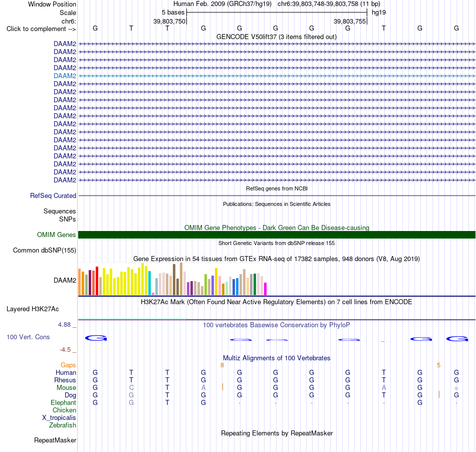This screenshot has height=452, width=476.
Task: Click the Gaps row label
Action: point(68,365)
